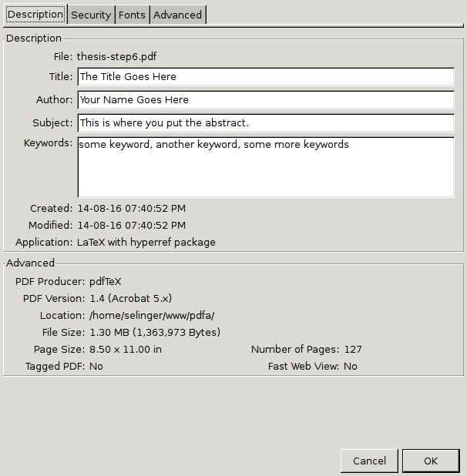Click the file name thesis-step6.pdf

tap(117, 56)
